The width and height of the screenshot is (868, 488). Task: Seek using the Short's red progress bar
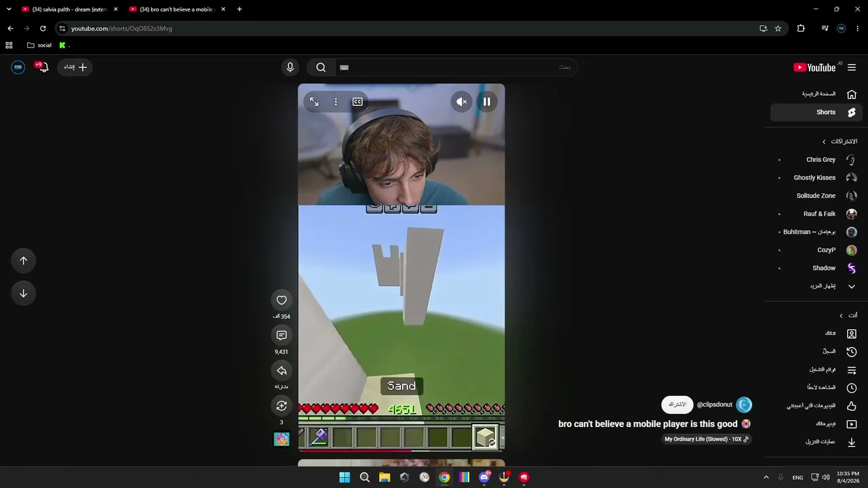[x=401, y=450]
